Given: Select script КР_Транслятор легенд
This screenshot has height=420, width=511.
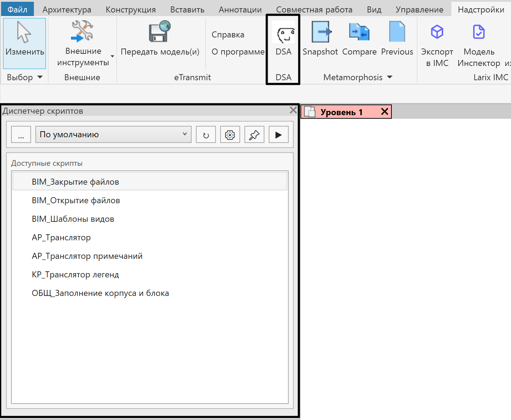Looking at the screenshot, I should [150, 275].
